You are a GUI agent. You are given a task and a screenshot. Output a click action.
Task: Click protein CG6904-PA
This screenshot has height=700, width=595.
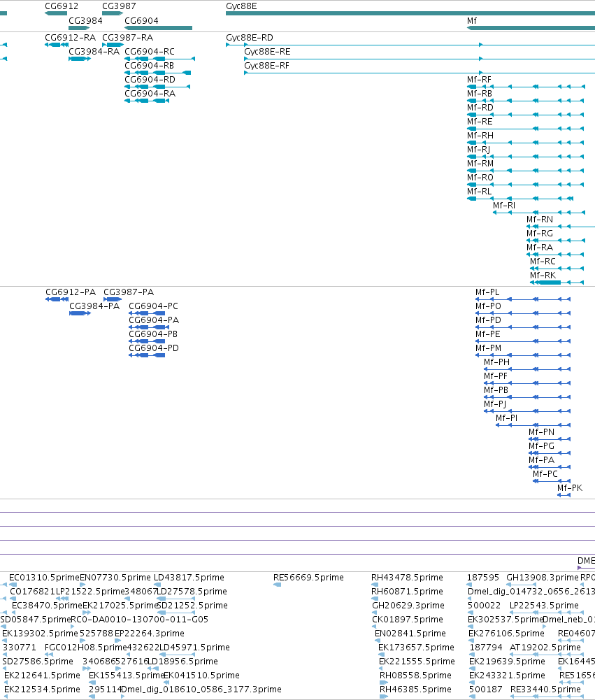[x=154, y=320]
